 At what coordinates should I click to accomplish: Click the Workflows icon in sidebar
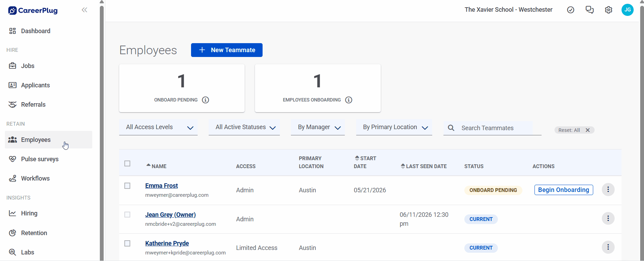pyautogui.click(x=12, y=178)
